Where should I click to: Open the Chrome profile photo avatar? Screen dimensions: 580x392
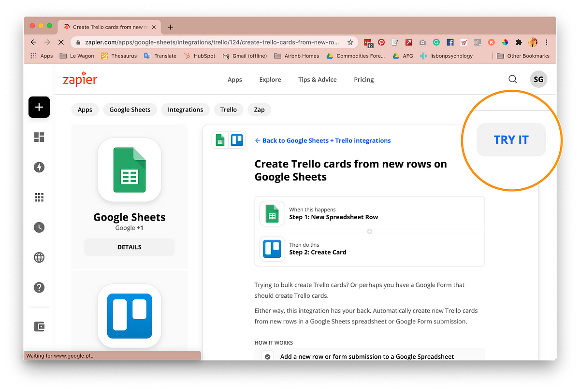(x=533, y=42)
